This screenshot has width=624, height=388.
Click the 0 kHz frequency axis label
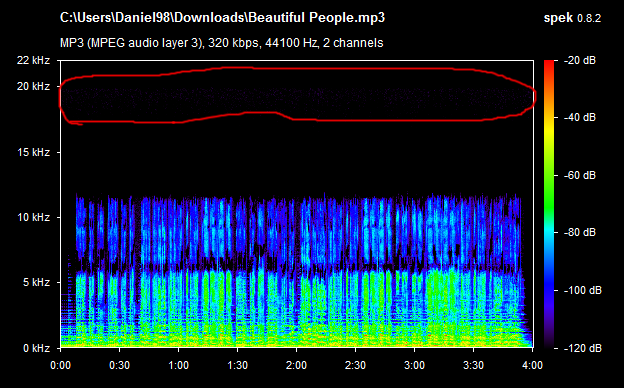pyautogui.click(x=36, y=348)
